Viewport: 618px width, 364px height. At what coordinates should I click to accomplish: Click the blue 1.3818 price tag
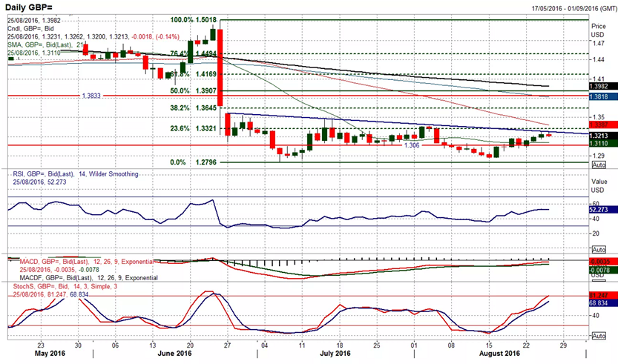(598, 96)
